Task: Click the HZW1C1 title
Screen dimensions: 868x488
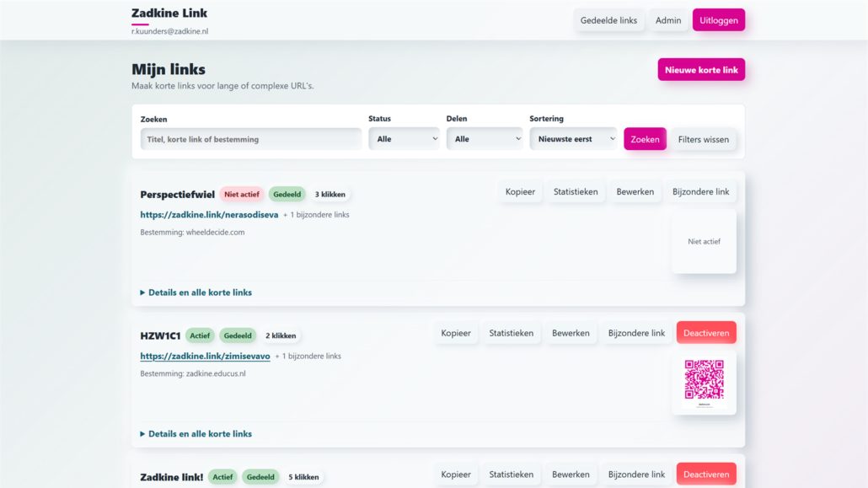Action: 160,335
